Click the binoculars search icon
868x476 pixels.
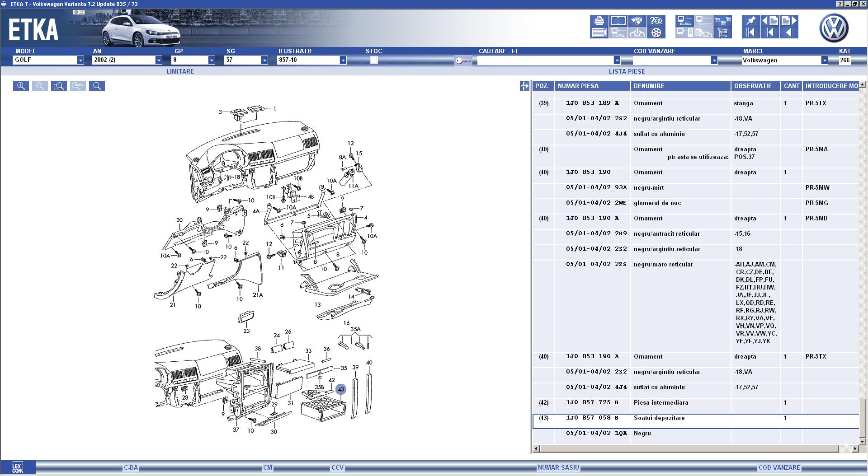point(637,21)
